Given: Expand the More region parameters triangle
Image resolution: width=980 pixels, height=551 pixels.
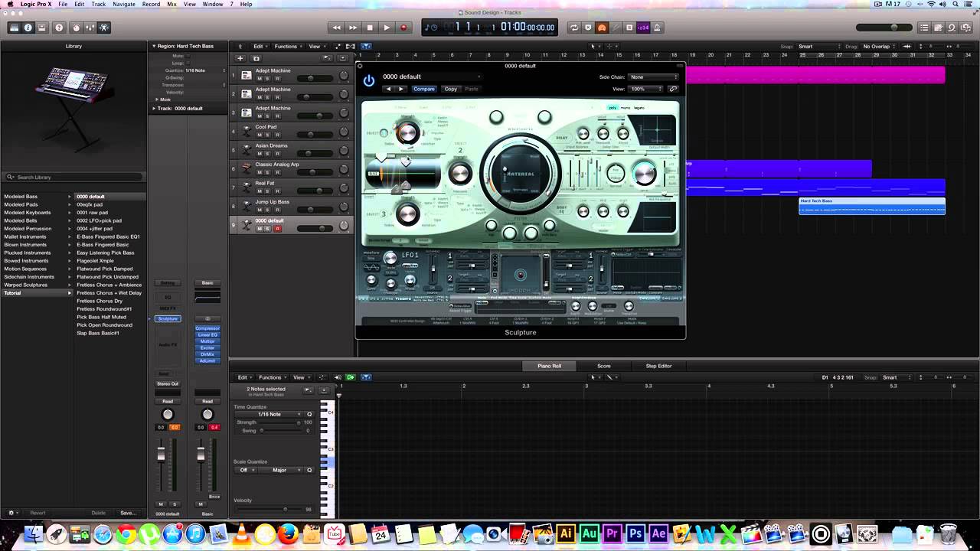Looking at the screenshot, I should pos(157,99).
